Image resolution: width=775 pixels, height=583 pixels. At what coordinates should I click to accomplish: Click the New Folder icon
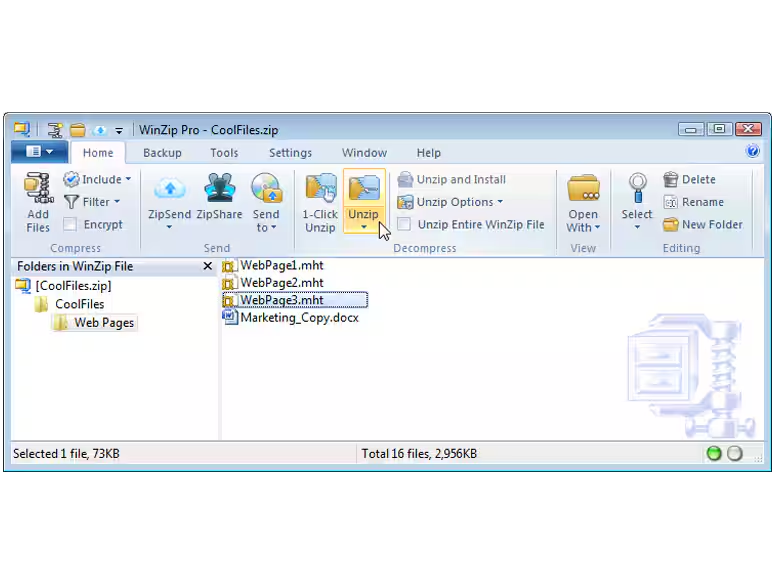pyautogui.click(x=670, y=224)
